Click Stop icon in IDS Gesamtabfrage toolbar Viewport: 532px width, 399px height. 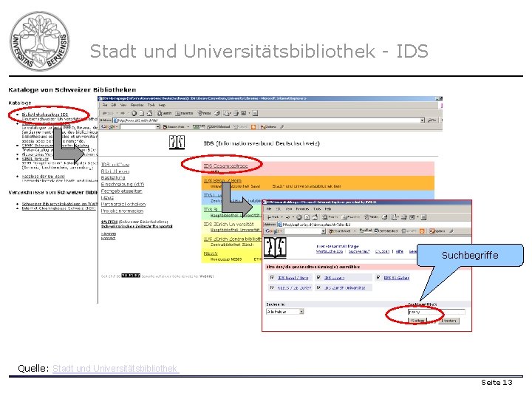pos(299,217)
